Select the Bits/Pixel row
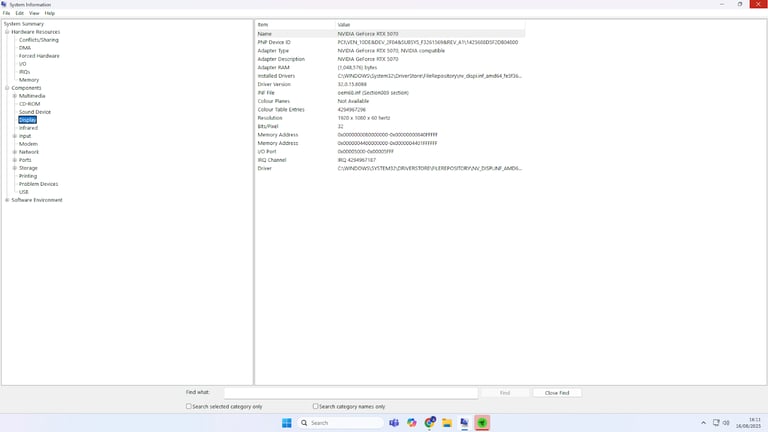The height and width of the screenshot is (432, 768). (x=390, y=126)
